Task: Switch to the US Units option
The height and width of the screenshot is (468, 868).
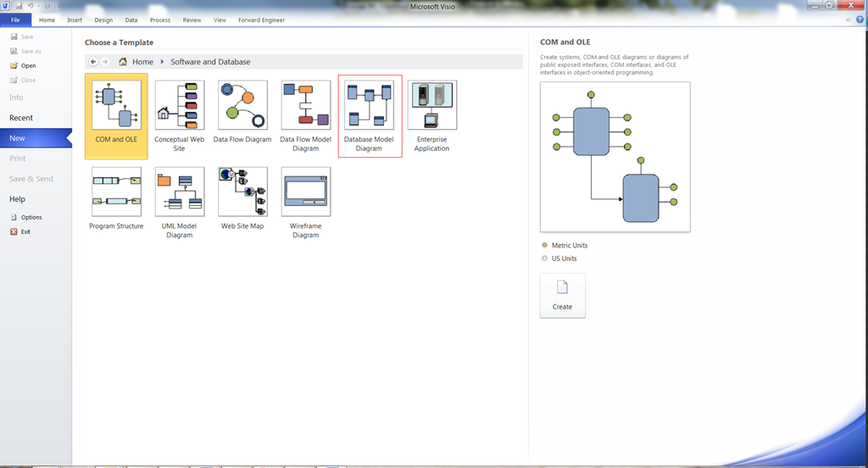Action: click(544, 258)
